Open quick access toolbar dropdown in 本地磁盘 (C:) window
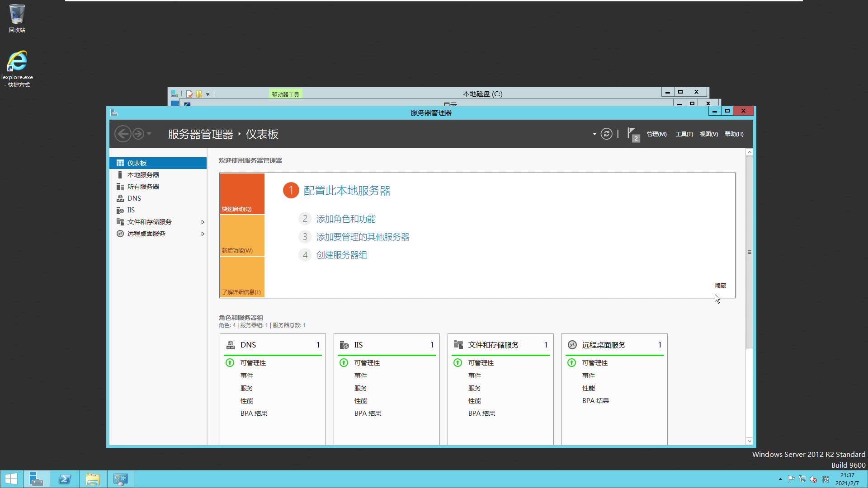 pos(208,94)
